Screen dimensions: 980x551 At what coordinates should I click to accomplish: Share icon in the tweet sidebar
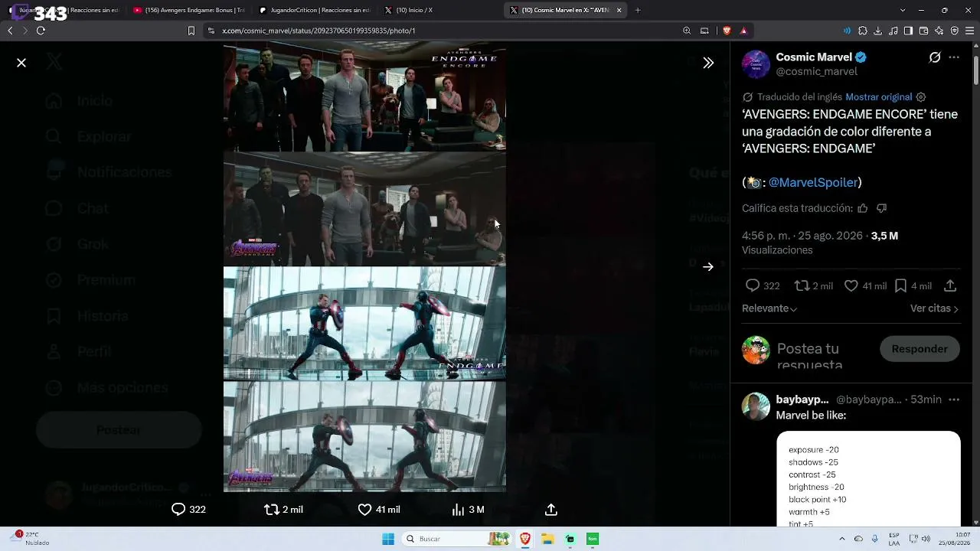pyautogui.click(x=950, y=285)
